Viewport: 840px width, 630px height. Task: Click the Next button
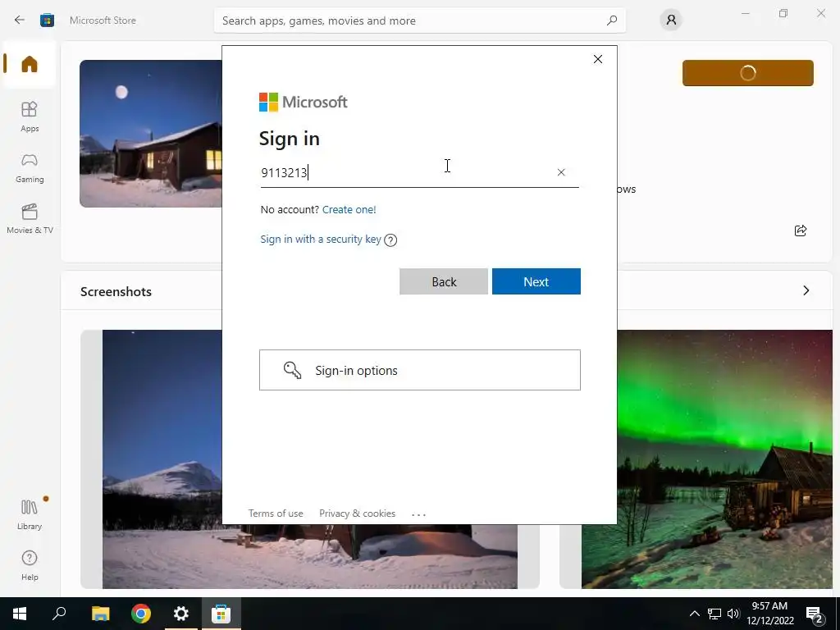click(x=536, y=282)
